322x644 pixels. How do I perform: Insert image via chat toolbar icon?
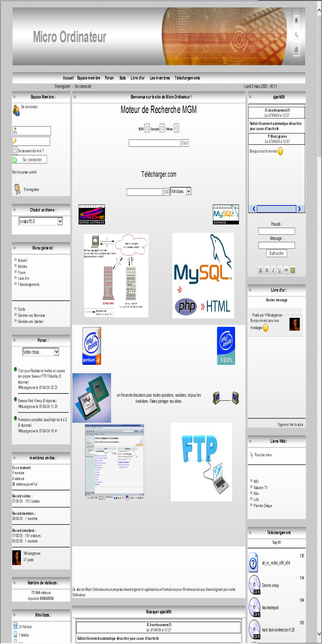click(x=292, y=270)
